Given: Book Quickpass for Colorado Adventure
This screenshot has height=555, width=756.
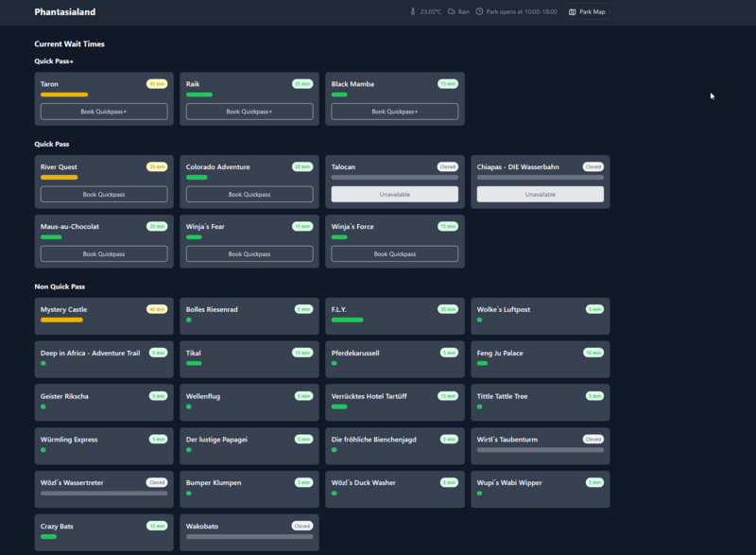Looking at the screenshot, I should click(x=249, y=194).
